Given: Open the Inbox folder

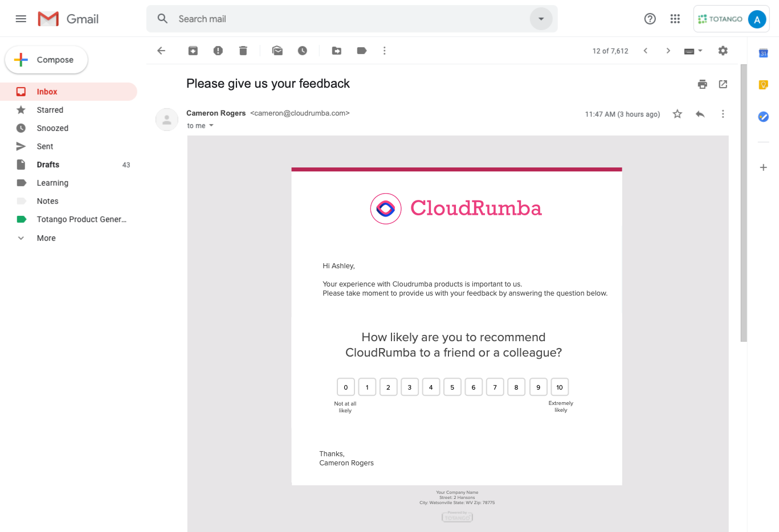Looking at the screenshot, I should tap(68, 92).
